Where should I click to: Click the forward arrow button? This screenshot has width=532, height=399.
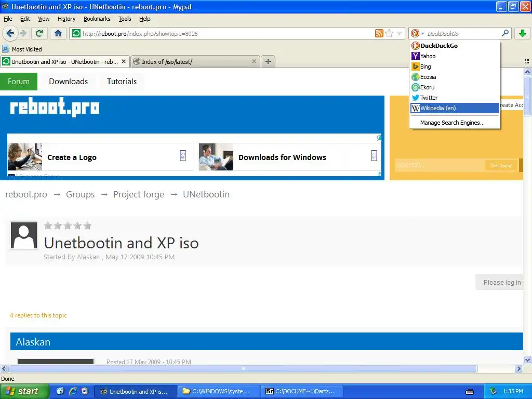coord(23,33)
